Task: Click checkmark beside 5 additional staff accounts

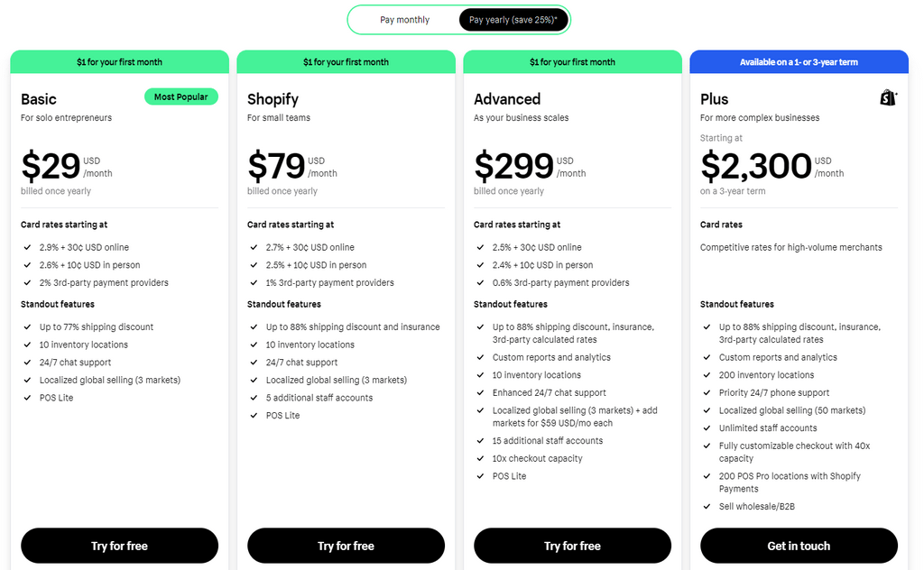Action: [x=254, y=398]
